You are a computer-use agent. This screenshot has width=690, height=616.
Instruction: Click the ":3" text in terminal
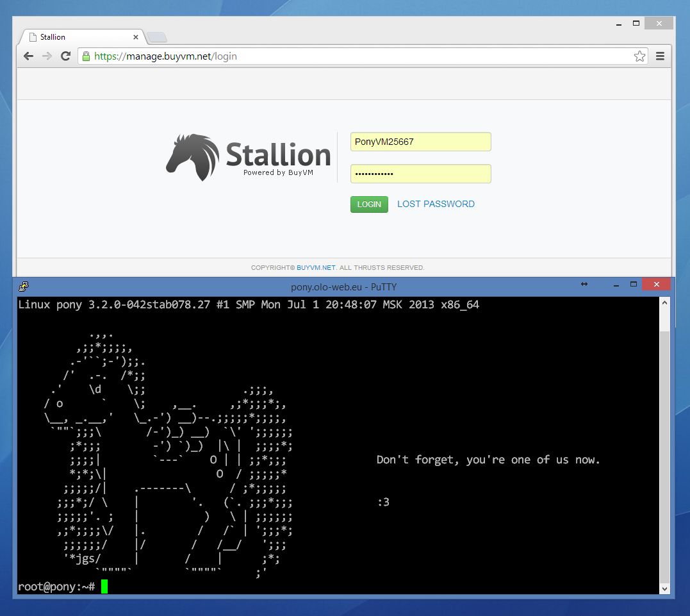(384, 502)
